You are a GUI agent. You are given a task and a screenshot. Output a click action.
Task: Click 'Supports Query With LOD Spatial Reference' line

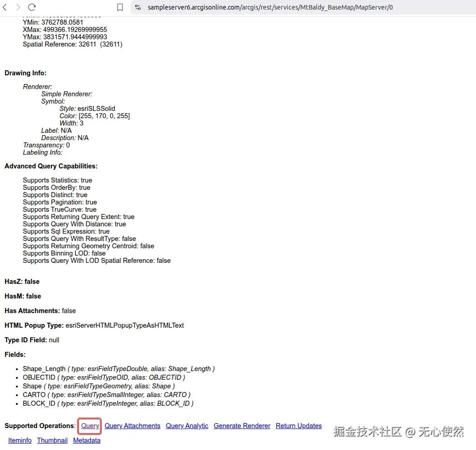tap(97, 261)
